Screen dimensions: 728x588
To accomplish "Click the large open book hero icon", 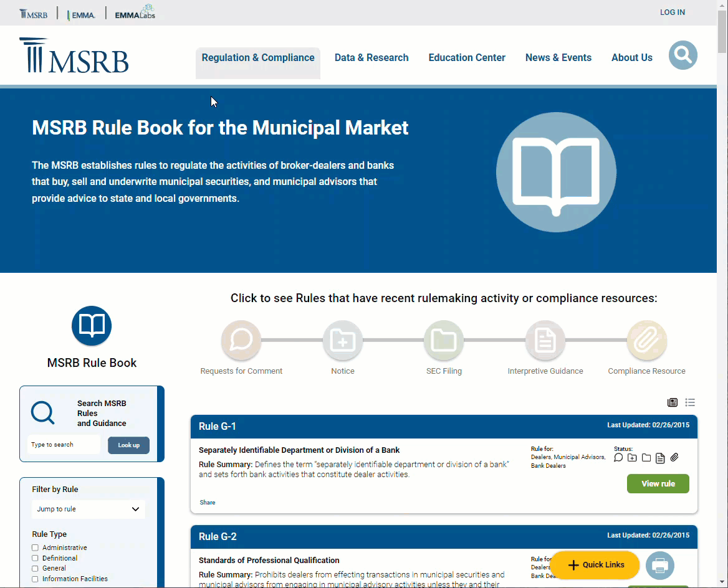I will point(556,172).
